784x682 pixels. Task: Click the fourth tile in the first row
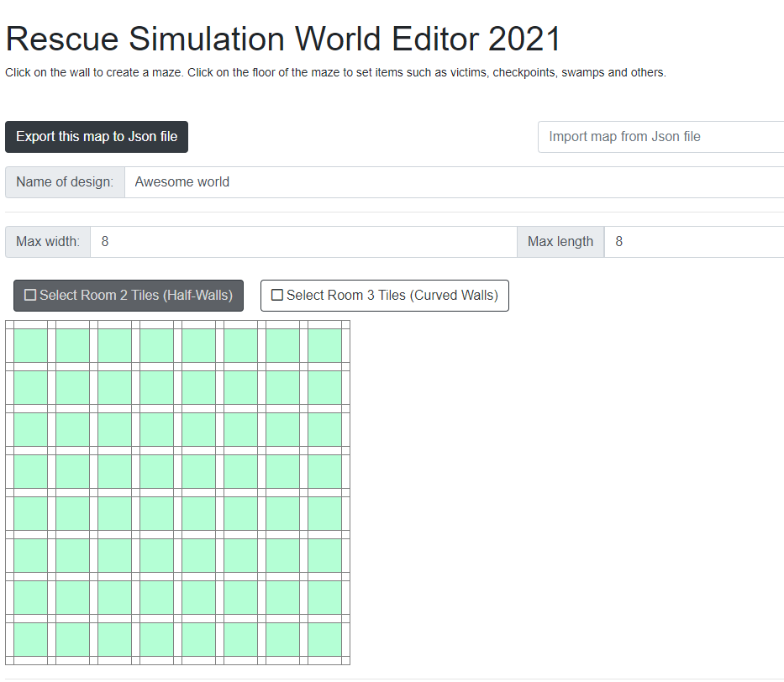click(156, 345)
